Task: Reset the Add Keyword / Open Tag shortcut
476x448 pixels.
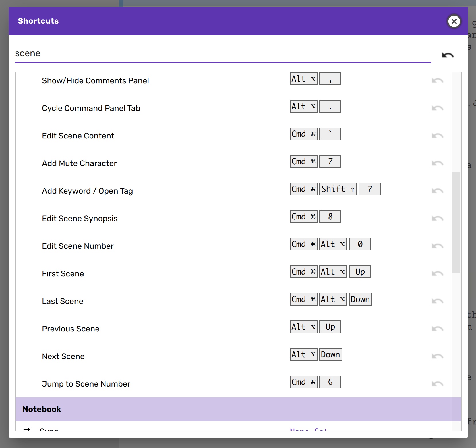Action: pyautogui.click(x=437, y=191)
